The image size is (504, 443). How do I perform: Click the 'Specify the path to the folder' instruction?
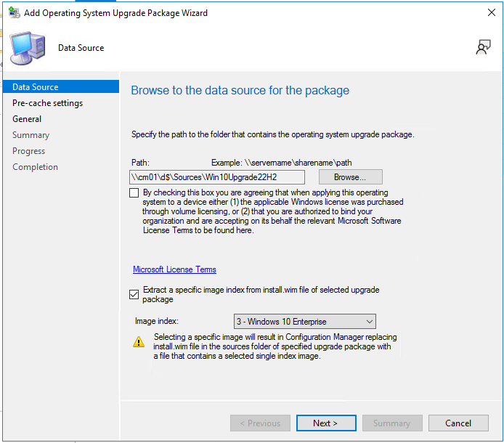pyautogui.click(x=273, y=134)
